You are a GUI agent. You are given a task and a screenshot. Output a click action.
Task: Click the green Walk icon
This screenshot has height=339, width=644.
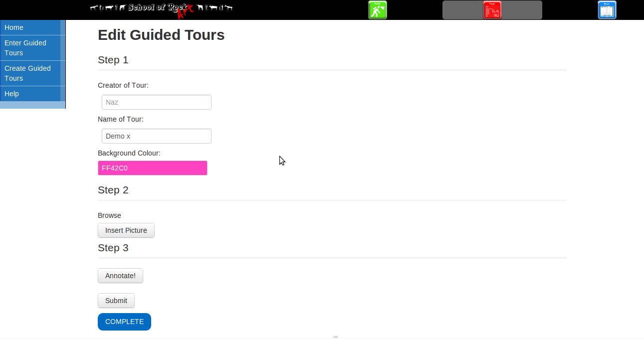tap(378, 10)
